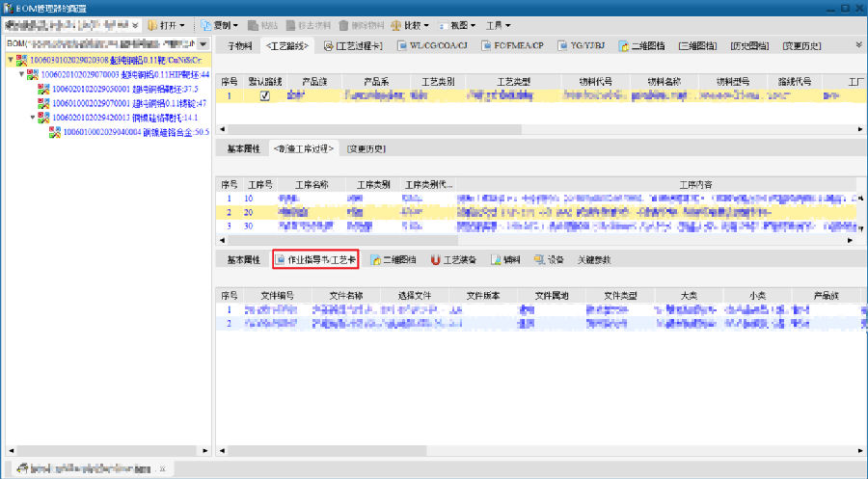868x479 pixels.
Task: Click the horizontal scrollbar thumb under the 工艺路线 table
Action: (374, 129)
